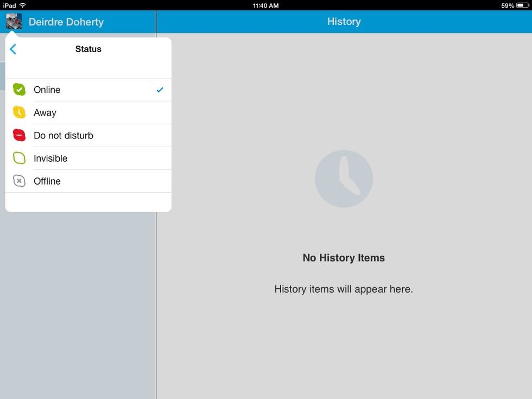
Task: Click the yellow Away clock icon
Action: pyautogui.click(x=19, y=112)
